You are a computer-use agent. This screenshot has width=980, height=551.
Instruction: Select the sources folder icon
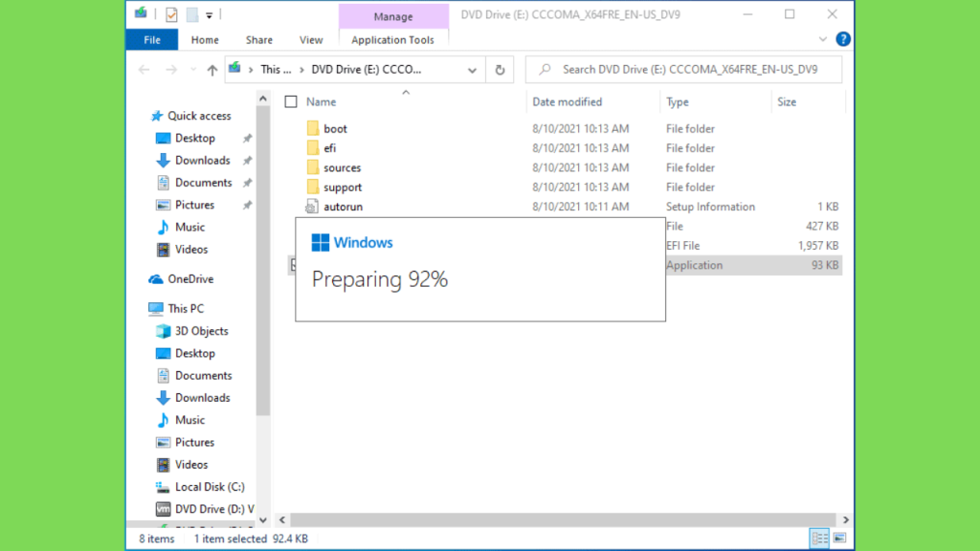click(313, 167)
